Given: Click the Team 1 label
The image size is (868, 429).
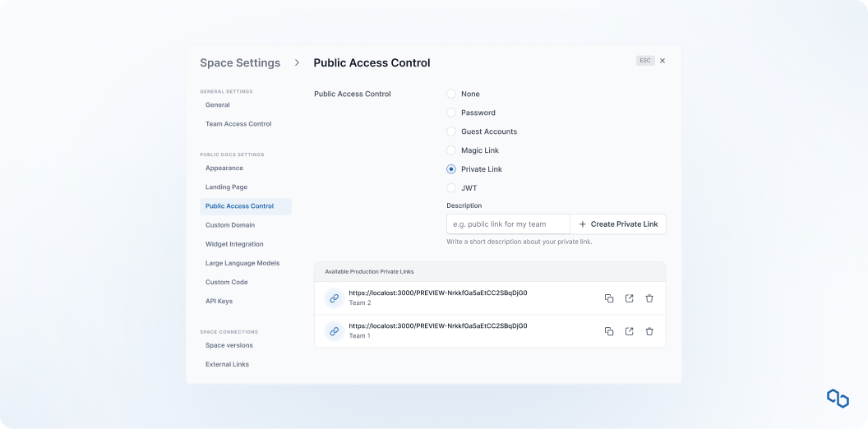Looking at the screenshot, I should [x=360, y=336].
